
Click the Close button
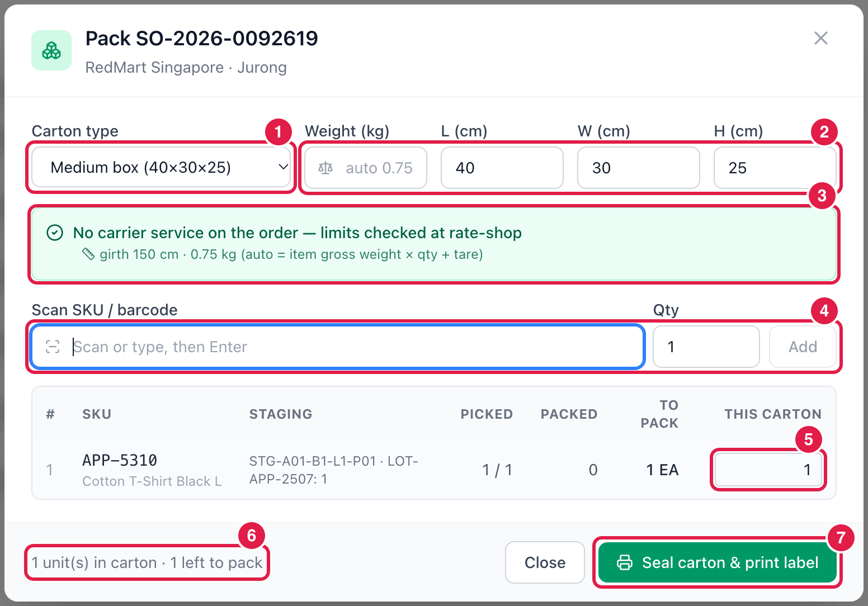click(545, 562)
